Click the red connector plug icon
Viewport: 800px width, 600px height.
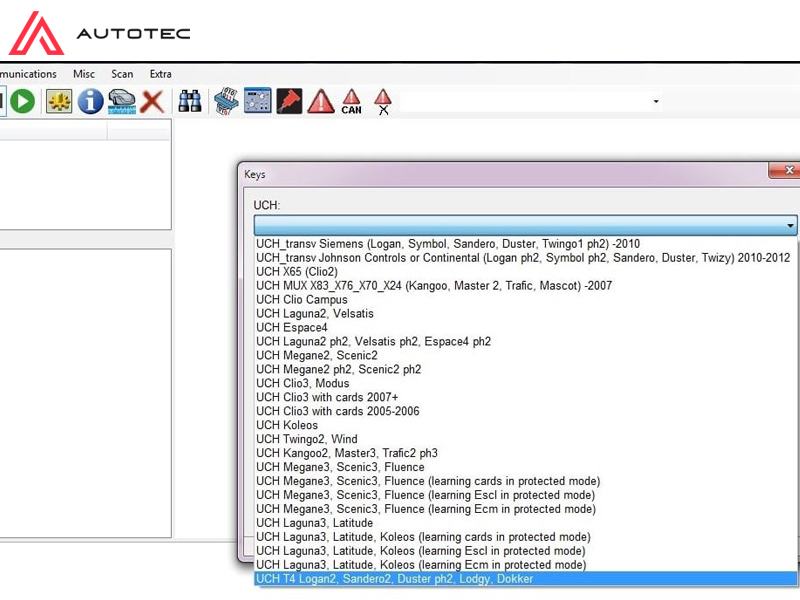click(289, 101)
